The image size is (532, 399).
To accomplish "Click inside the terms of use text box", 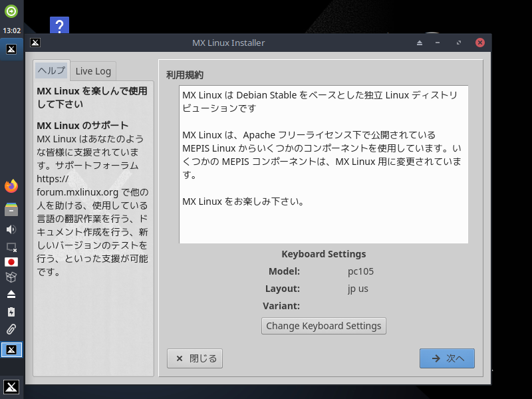I will tap(324, 164).
